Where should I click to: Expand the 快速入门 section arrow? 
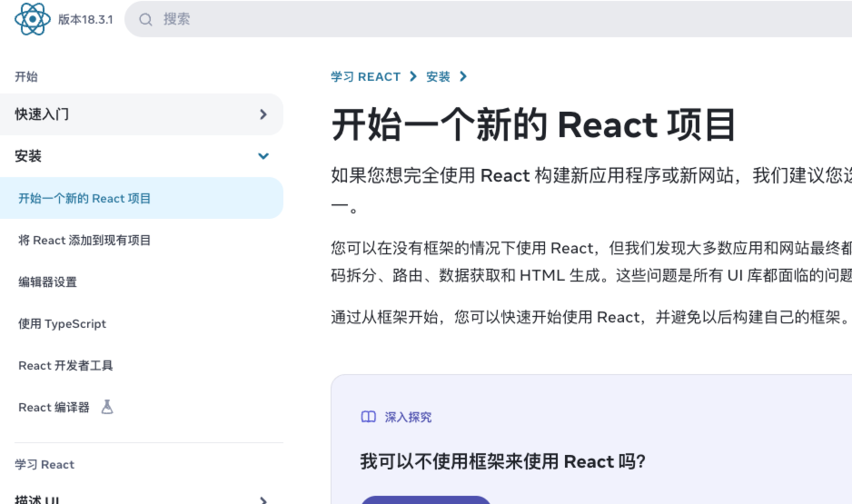(263, 114)
